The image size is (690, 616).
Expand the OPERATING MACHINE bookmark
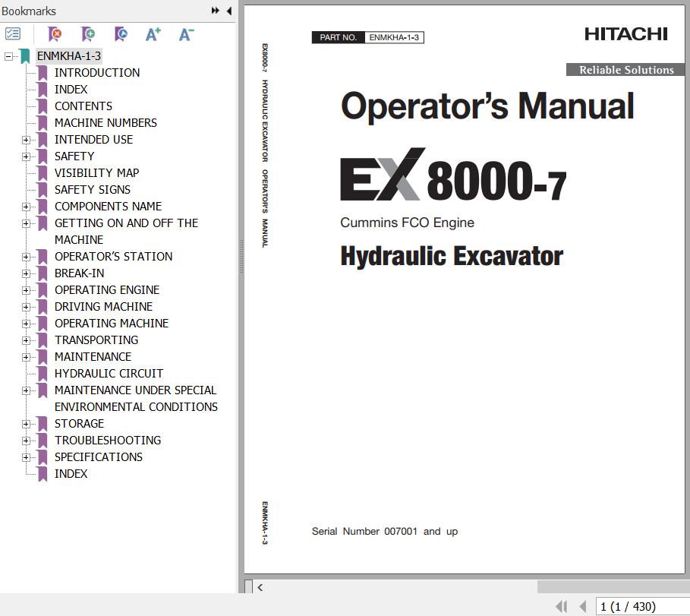[26, 324]
